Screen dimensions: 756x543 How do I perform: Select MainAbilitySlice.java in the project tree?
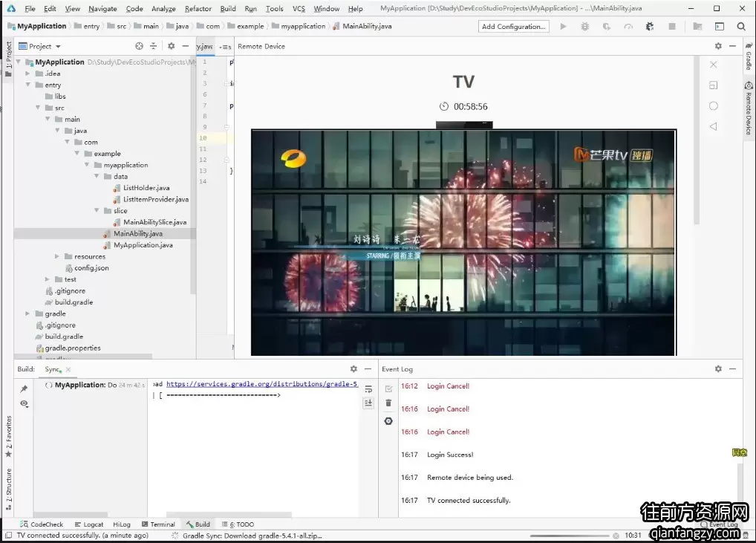click(154, 222)
